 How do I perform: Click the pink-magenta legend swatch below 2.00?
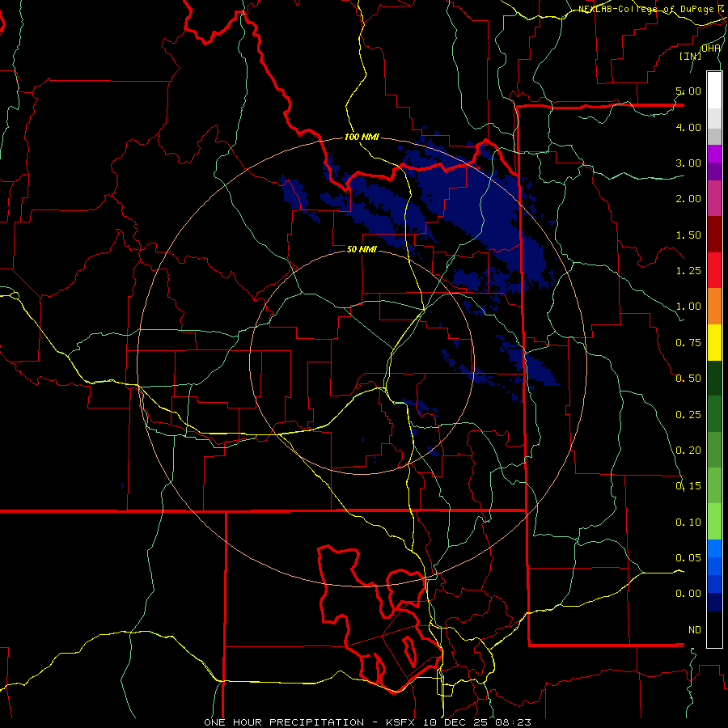pos(714,198)
